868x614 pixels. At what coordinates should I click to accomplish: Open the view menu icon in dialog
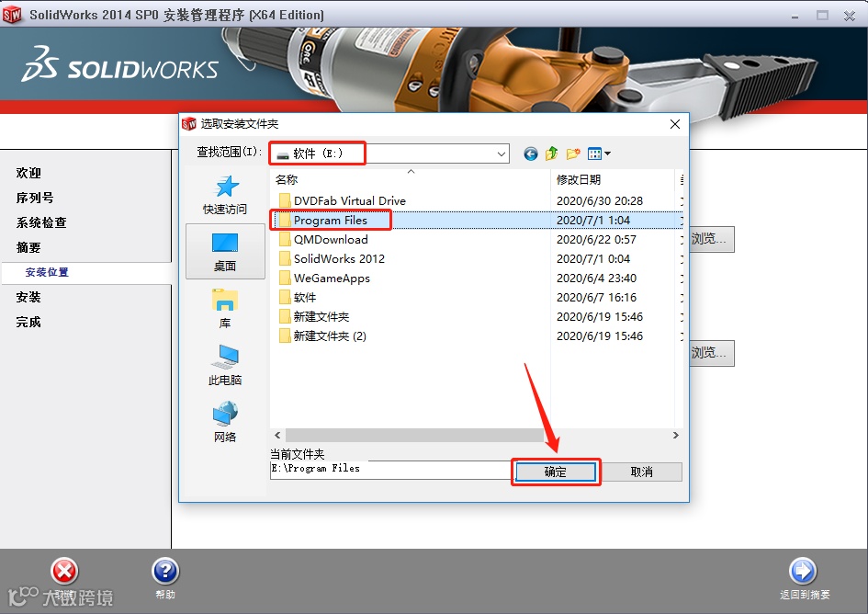tap(599, 153)
